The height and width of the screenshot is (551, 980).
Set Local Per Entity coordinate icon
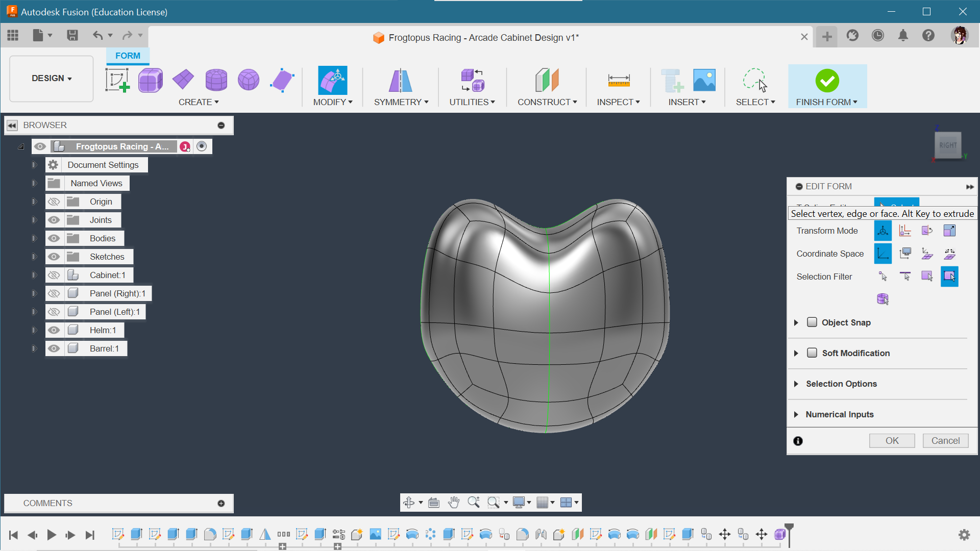click(949, 254)
